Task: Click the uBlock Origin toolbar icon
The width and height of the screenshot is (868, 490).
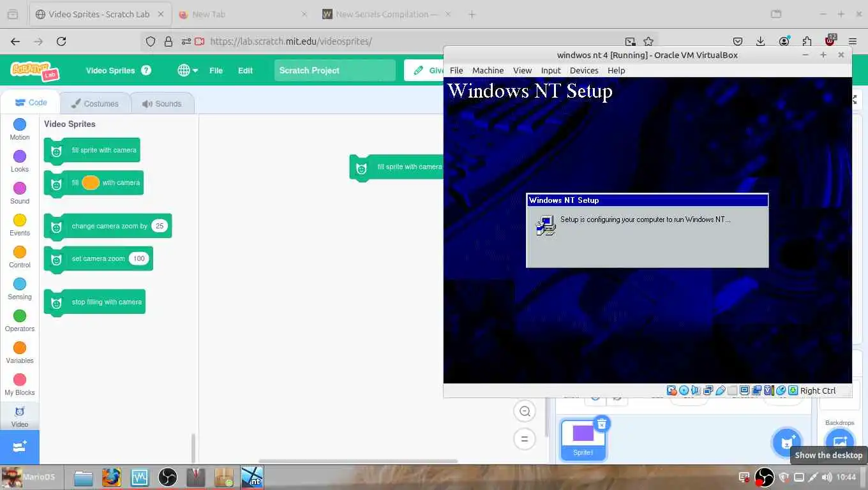Action: pyautogui.click(x=830, y=41)
